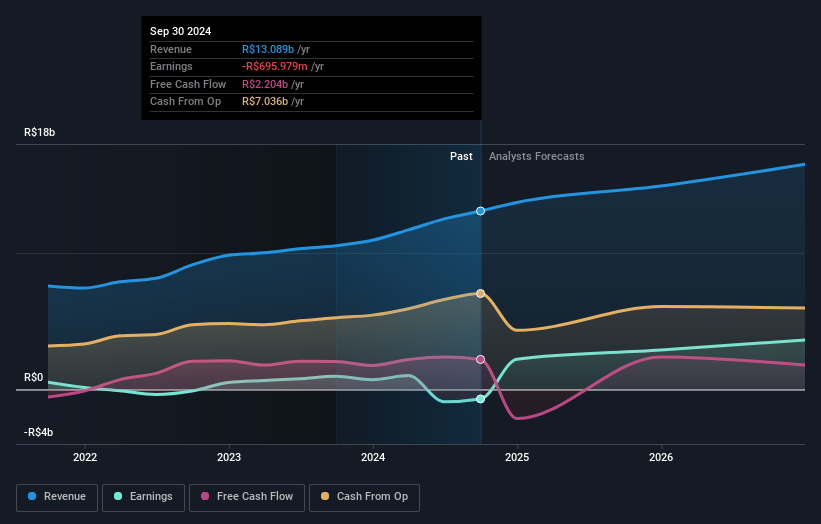Click the Sep 30 2024 tooltip date
This screenshot has height=524, width=821.
181,31
